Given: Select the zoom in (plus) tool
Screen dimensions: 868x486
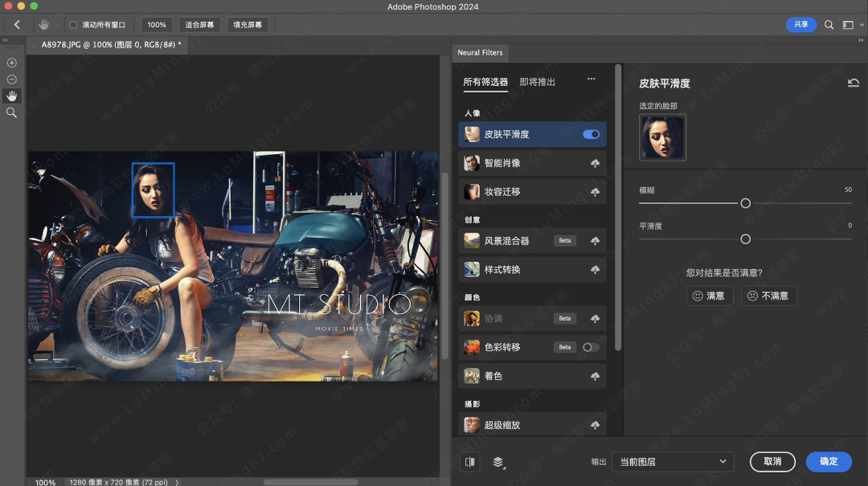Looking at the screenshot, I should pyautogui.click(x=11, y=63).
